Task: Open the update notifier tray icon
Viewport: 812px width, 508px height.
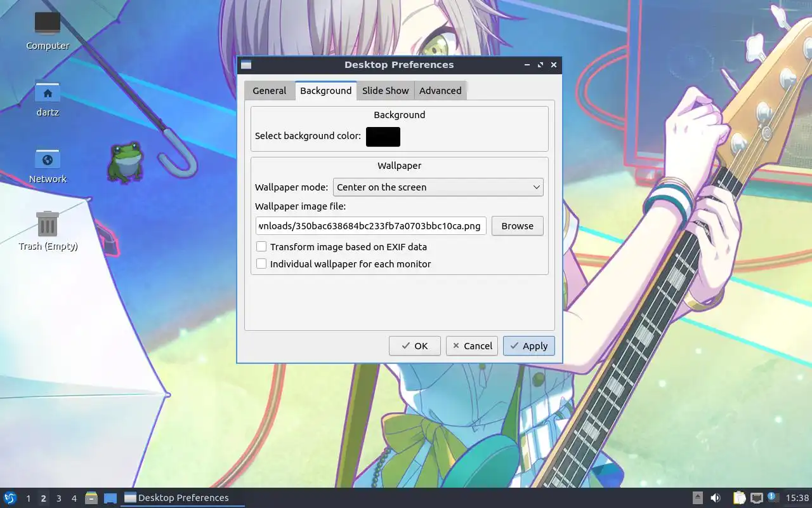Action: [x=772, y=497]
